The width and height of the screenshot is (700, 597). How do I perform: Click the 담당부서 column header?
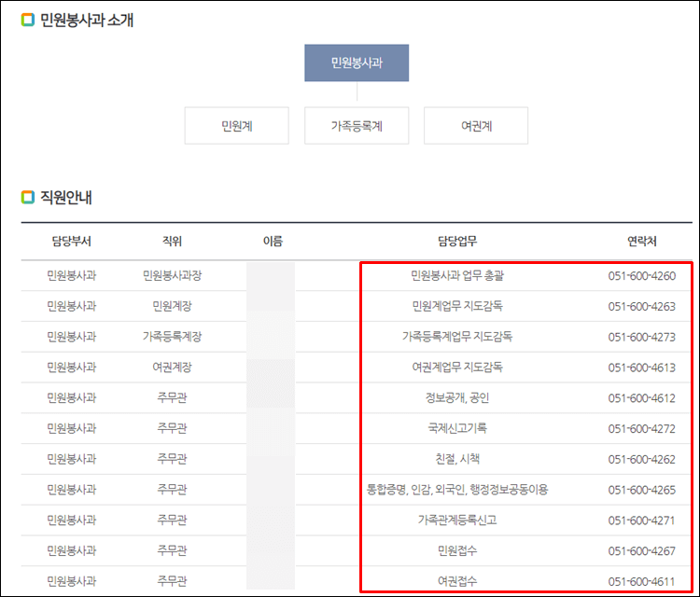72,242
